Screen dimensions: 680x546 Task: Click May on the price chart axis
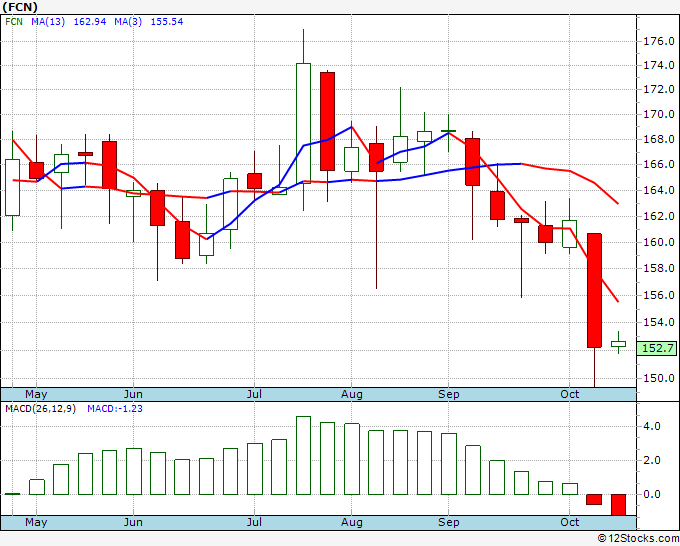coord(36,394)
